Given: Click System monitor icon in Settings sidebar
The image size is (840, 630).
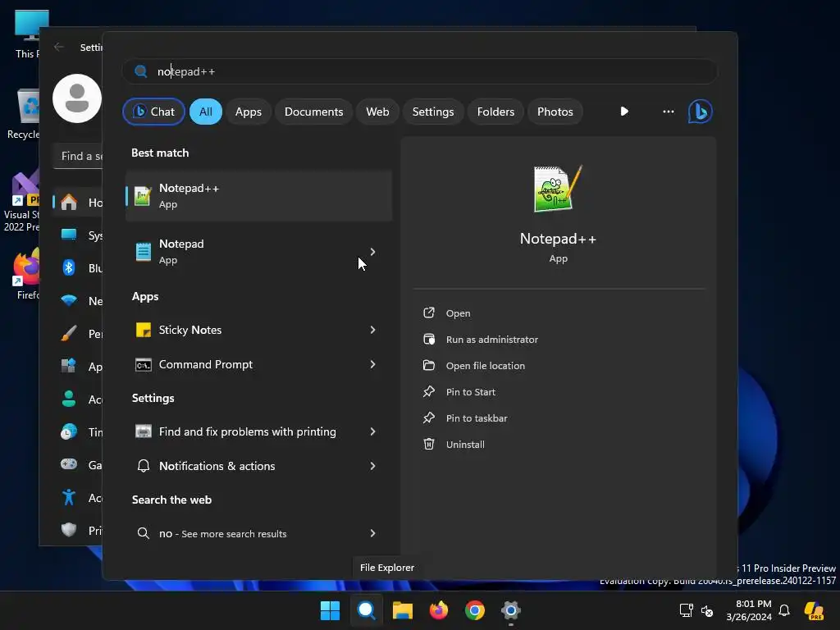Looking at the screenshot, I should [69, 235].
